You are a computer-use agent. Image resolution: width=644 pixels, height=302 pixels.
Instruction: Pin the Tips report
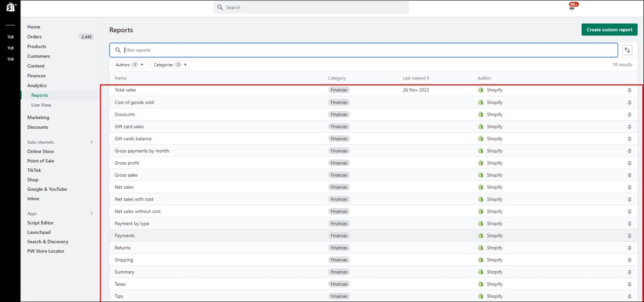tap(630, 296)
